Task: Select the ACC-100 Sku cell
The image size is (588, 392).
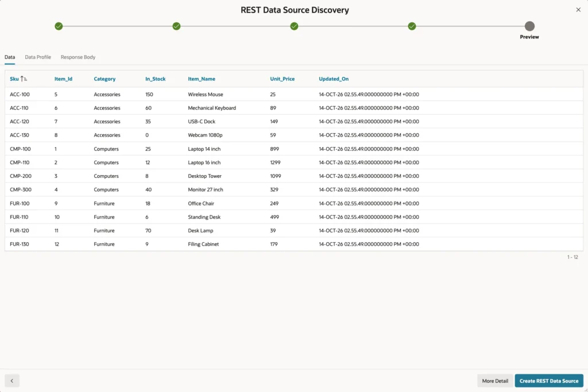Action: (x=20, y=95)
